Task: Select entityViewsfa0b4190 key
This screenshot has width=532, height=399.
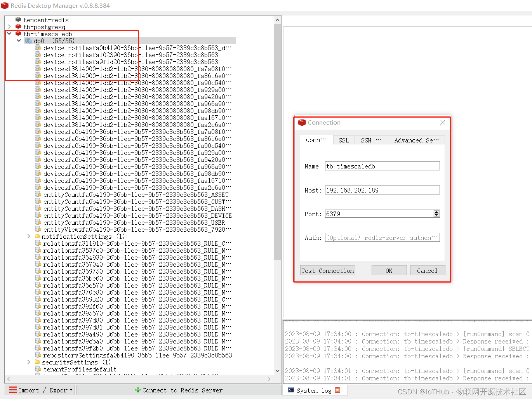Action: tap(137, 229)
